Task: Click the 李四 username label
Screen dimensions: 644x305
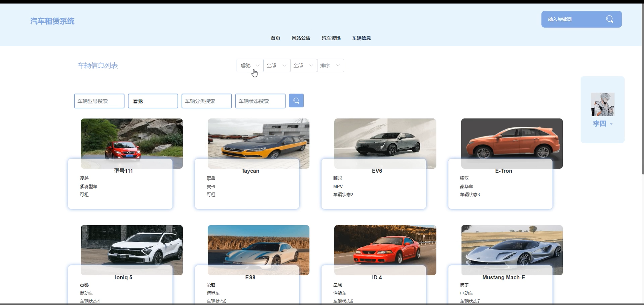Action: click(x=599, y=124)
